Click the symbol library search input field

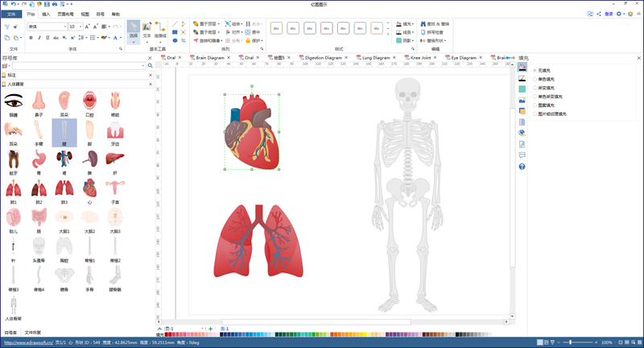click(x=78, y=66)
